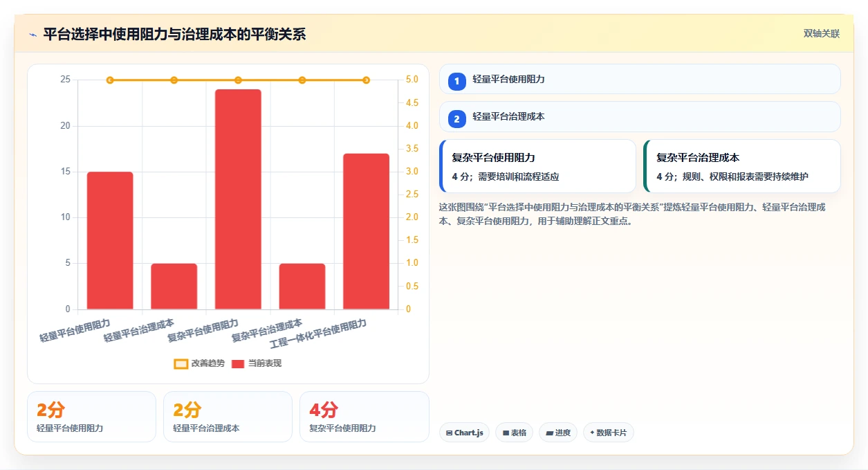Click the title 平台选择中使用阻力与治理成本的平衡关系

174,35
